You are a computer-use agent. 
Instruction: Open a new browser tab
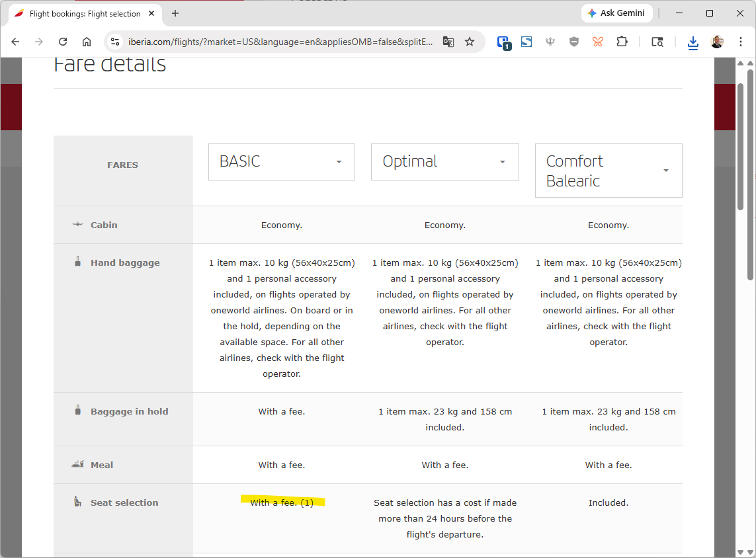click(175, 13)
